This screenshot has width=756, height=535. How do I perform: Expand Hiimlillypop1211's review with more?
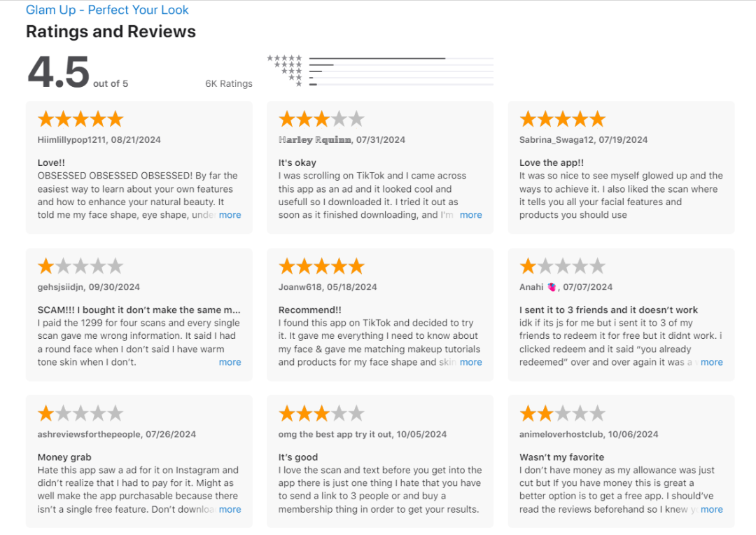[x=230, y=215]
